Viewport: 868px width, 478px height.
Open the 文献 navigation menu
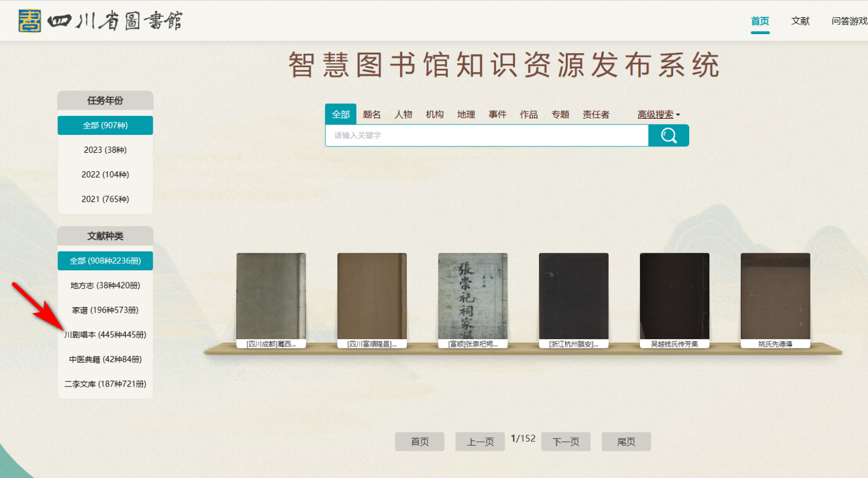(x=800, y=21)
